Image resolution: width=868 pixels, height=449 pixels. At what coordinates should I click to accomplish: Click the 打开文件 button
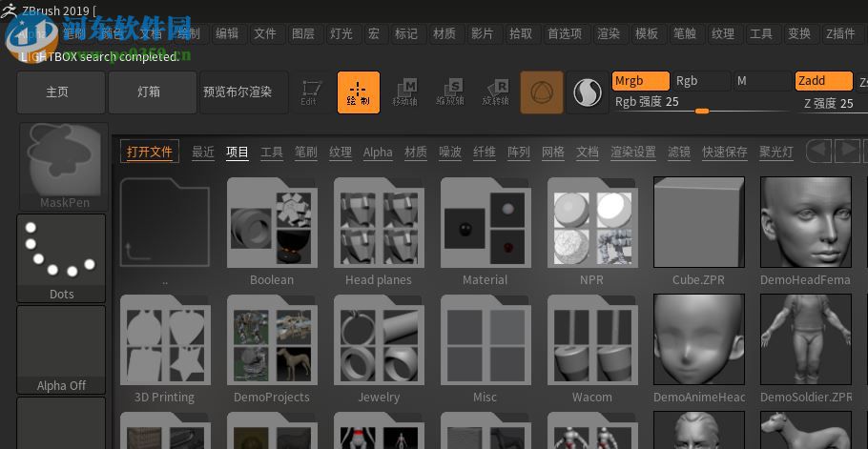tap(150, 152)
